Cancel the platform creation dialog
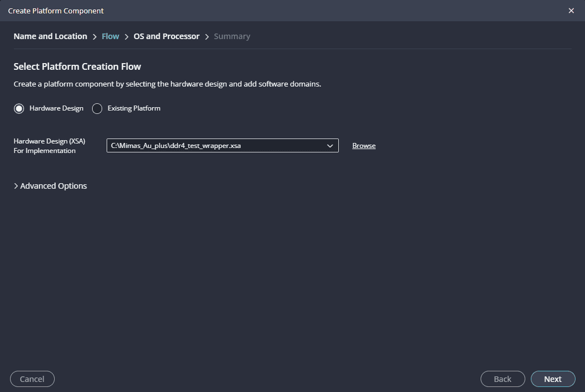 (x=32, y=379)
